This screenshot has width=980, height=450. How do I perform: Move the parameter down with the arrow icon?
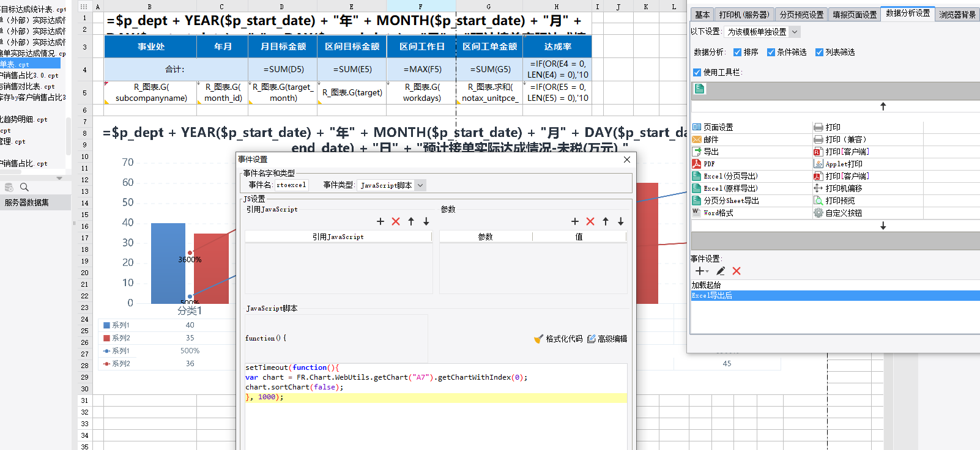(621, 221)
